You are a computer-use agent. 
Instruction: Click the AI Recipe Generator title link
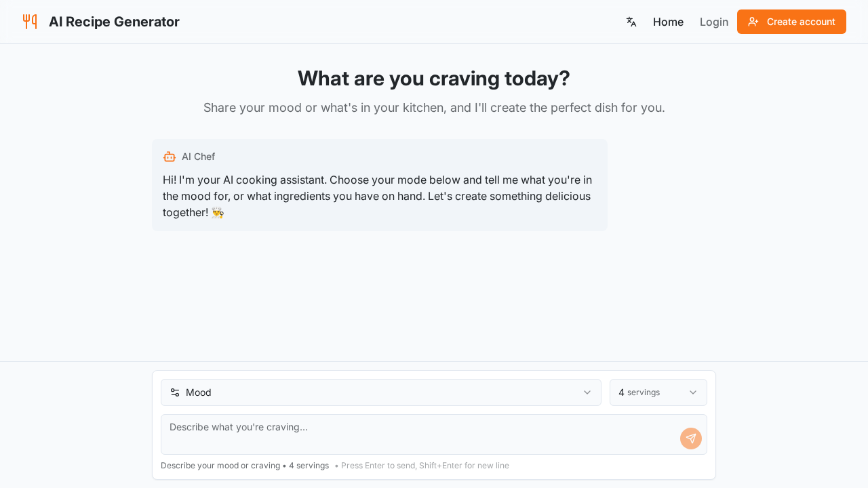click(x=114, y=22)
